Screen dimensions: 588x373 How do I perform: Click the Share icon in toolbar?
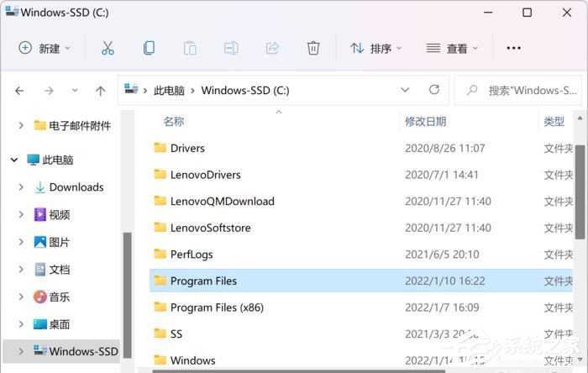point(272,48)
